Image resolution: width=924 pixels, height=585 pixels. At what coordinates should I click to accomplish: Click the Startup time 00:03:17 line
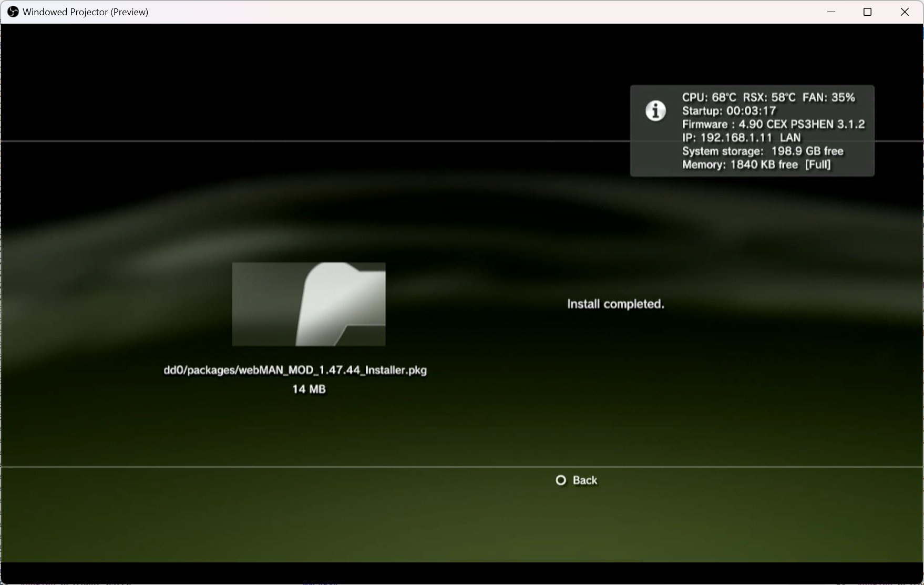click(728, 111)
